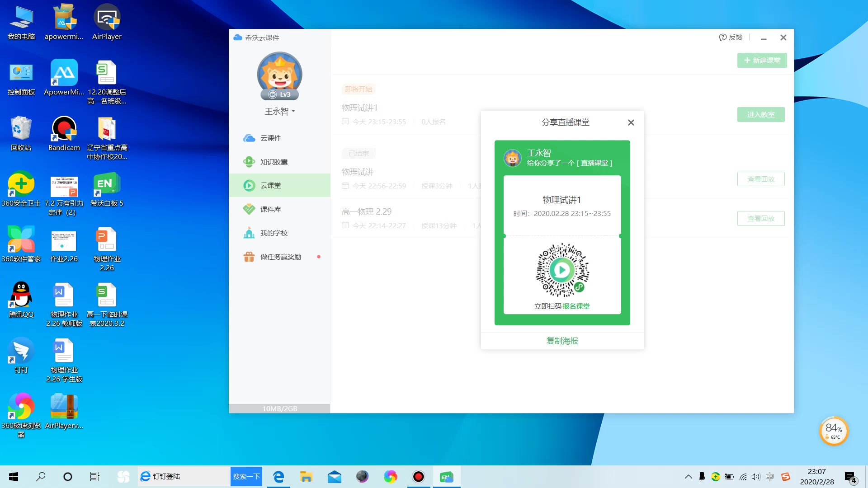Select the 腾讯QQ desktop icon
The width and height of the screenshot is (868, 488).
[21, 300]
